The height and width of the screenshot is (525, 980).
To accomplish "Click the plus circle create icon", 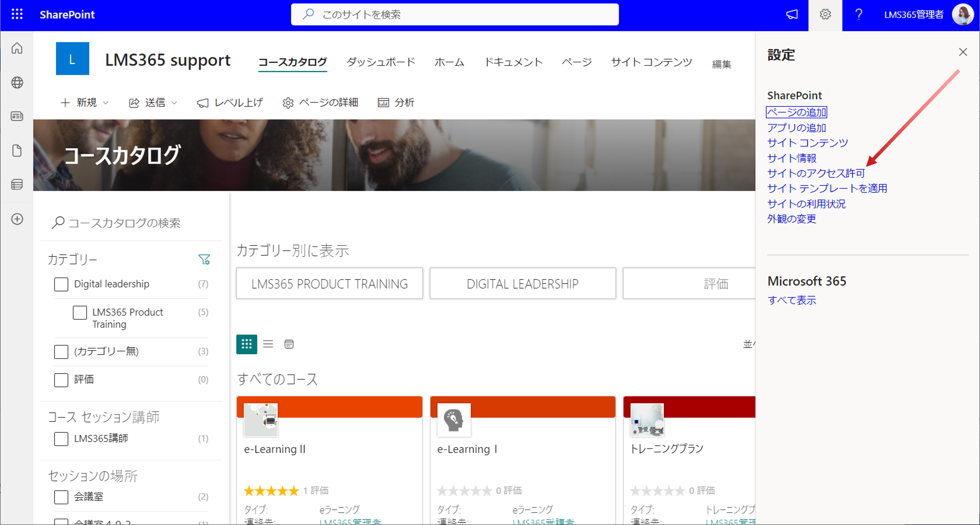I will click(x=17, y=219).
